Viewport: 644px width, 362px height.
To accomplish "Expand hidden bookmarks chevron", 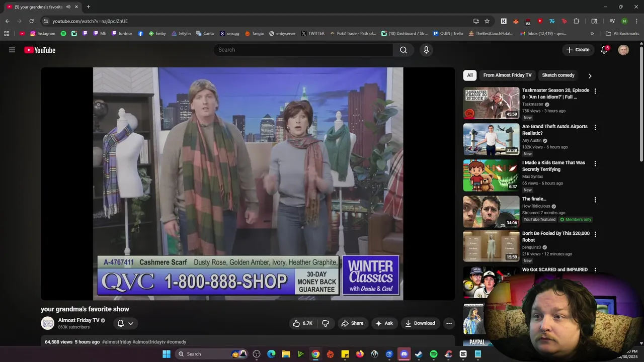I will pos(592,34).
